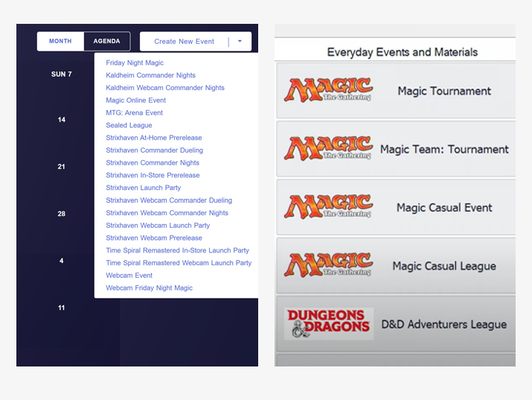Click the Magic logo beside Magic Tournament
The image size is (532, 400).
tap(328, 90)
